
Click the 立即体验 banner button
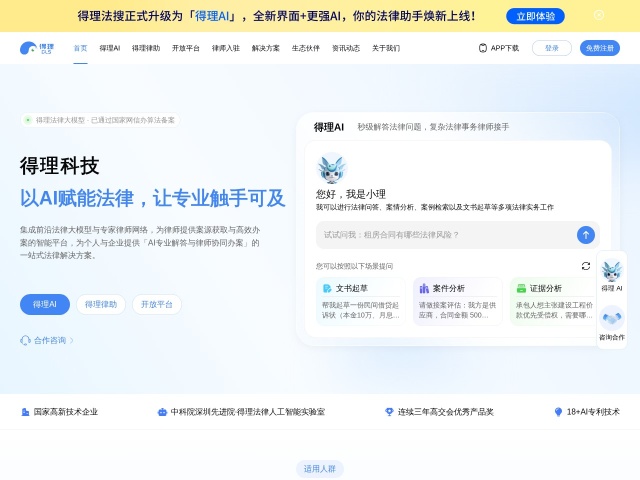tap(535, 16)
